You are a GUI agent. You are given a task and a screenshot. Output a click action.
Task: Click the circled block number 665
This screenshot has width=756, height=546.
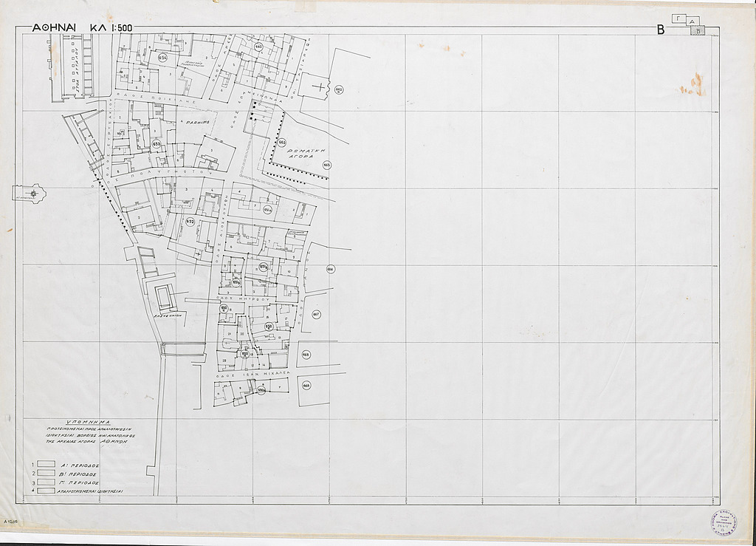(326, 165)
